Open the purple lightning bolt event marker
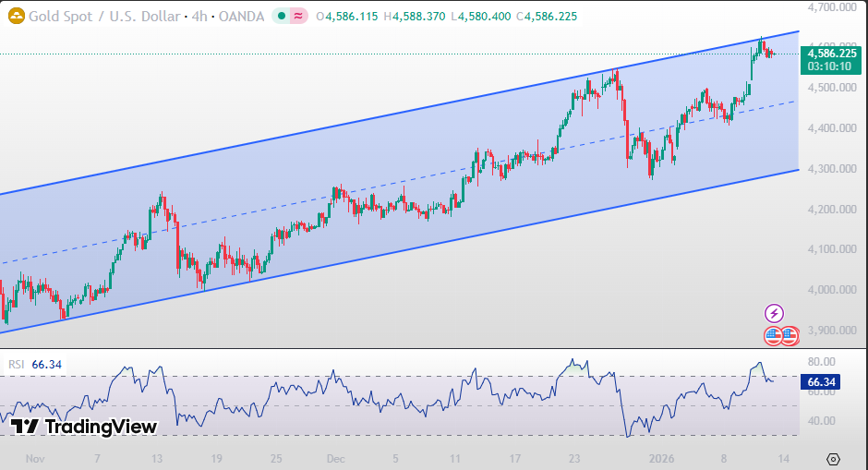 coord(774,314)
